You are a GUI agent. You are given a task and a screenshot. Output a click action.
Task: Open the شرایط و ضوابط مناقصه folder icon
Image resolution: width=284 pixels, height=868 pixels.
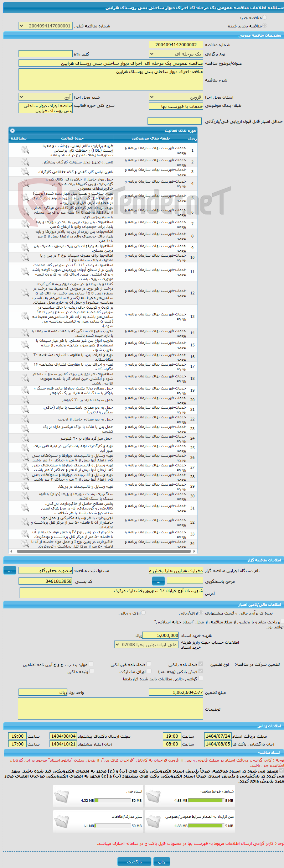[x=153, y=796]
